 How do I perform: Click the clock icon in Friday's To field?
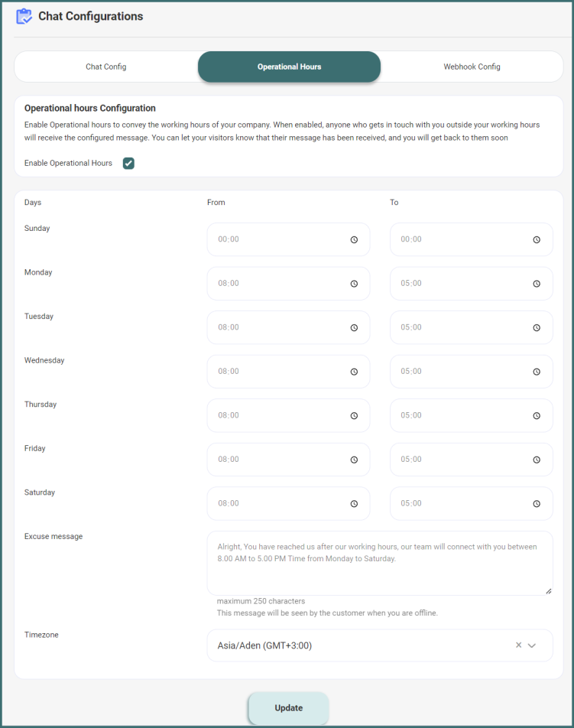tap(537, 460)
